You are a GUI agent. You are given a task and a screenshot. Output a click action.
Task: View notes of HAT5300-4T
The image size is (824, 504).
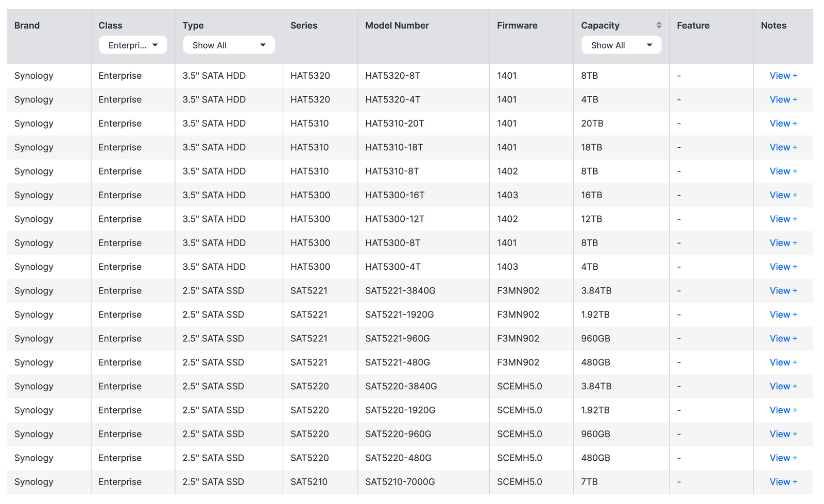pyautogui.click(x=783, y=267)
